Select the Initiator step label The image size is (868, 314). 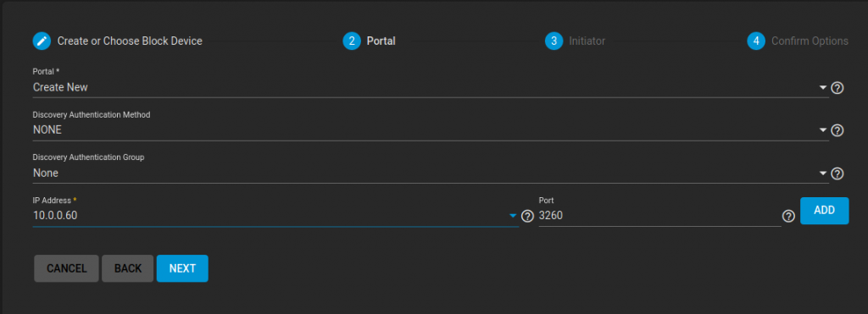coord(587,41)
